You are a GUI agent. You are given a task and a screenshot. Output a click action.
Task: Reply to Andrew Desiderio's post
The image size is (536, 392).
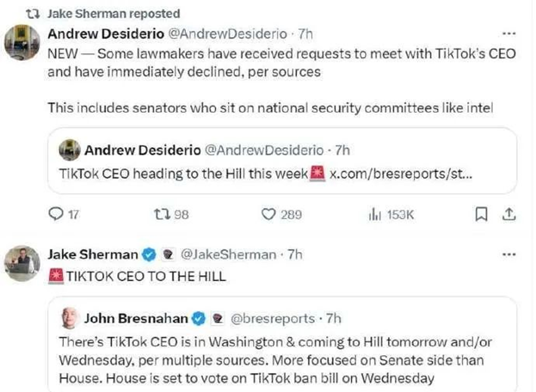[56, 214]
